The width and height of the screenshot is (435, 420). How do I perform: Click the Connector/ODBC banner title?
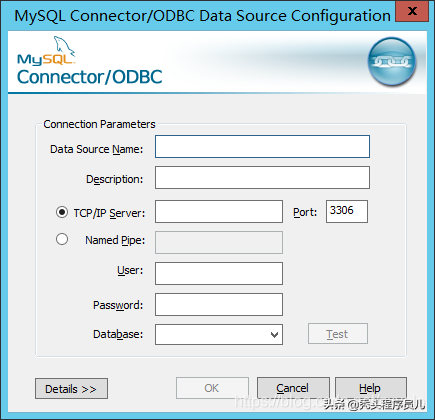point(89,77)
